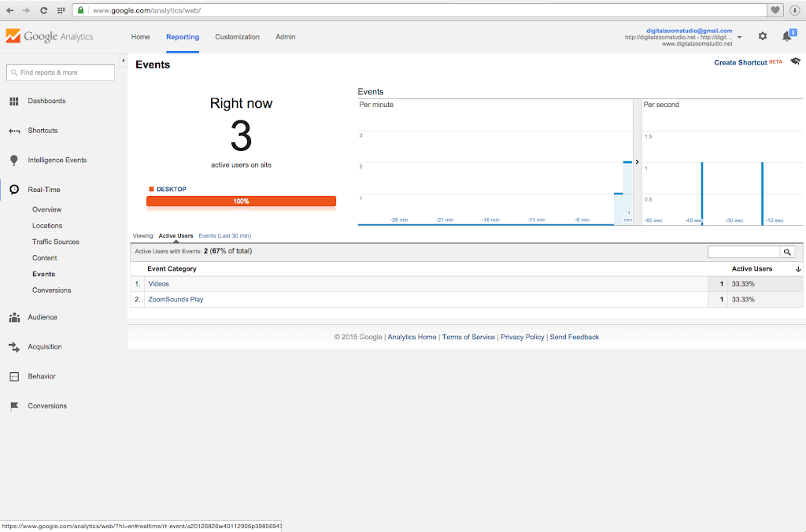Click the browser downloads arrow icon

click(x=794, y=10)
